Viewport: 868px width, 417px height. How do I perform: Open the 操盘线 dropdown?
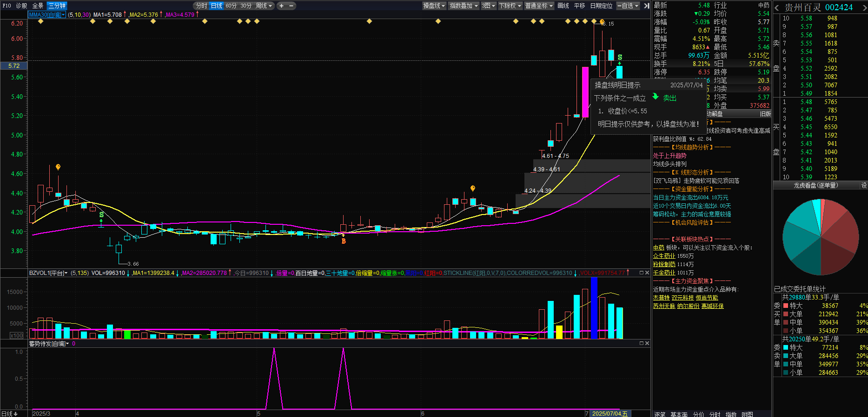(434, 6)
